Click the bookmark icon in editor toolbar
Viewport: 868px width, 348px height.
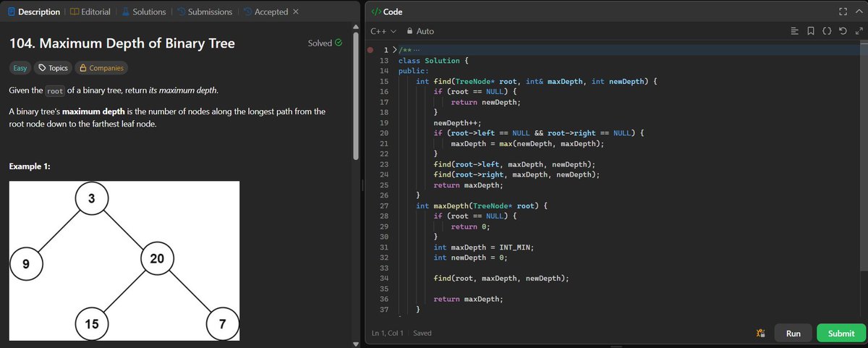[x=811, y=31]
